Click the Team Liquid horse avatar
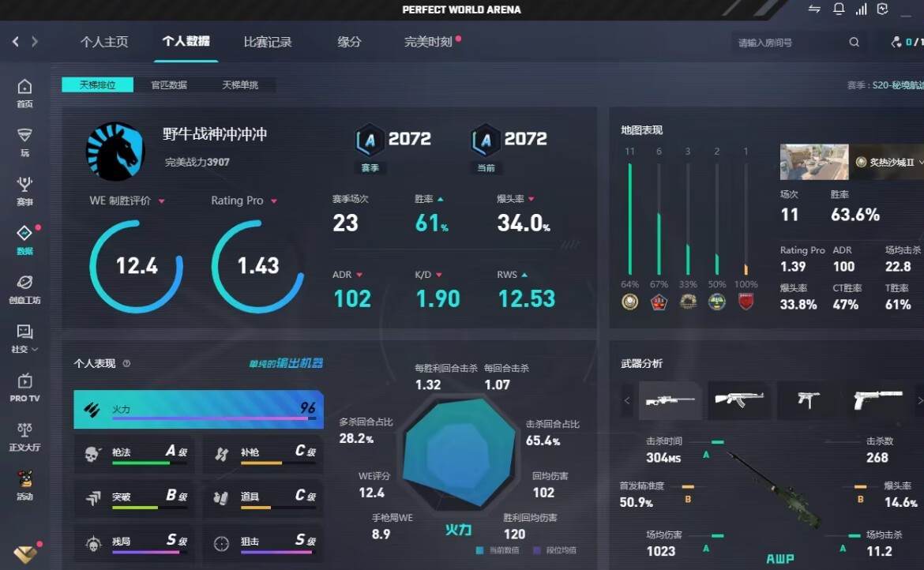Viewport: 924px width, 570px height. click(x=115, y=152)
